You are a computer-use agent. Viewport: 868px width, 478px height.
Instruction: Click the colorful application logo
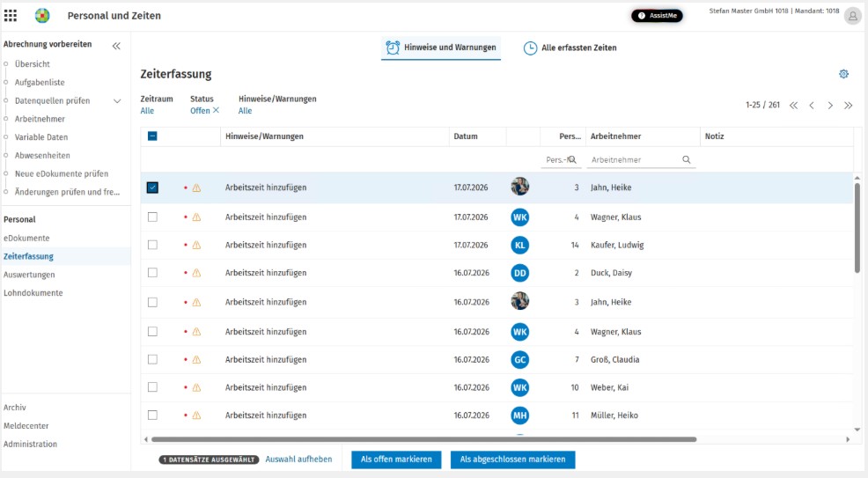click(42, 16)
